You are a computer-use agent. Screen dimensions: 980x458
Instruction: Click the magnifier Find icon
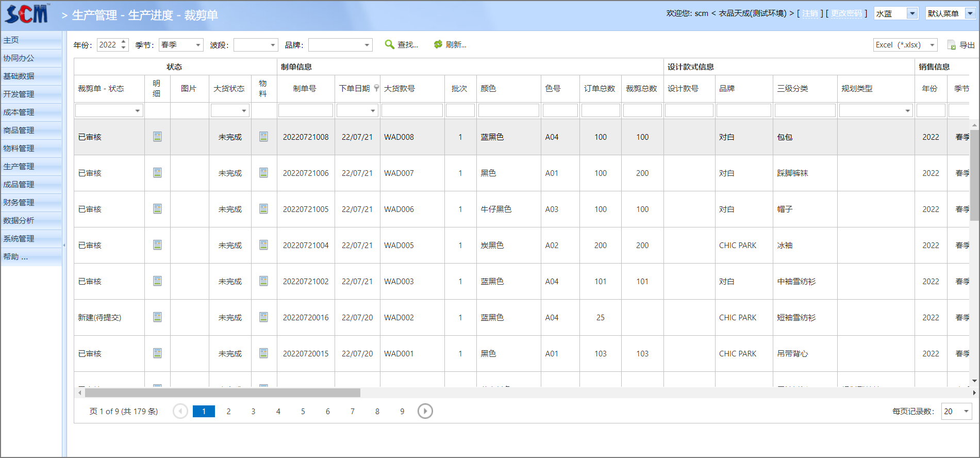click(x=390, y=45)
